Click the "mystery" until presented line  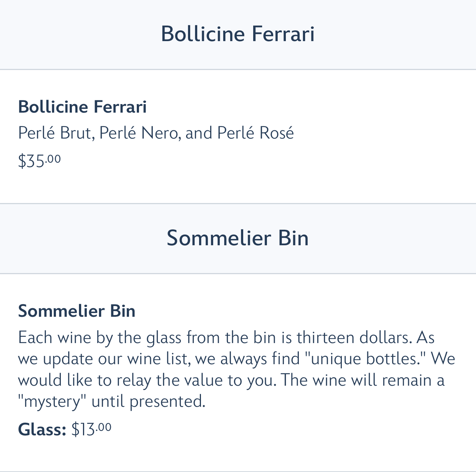pos(112,401)
